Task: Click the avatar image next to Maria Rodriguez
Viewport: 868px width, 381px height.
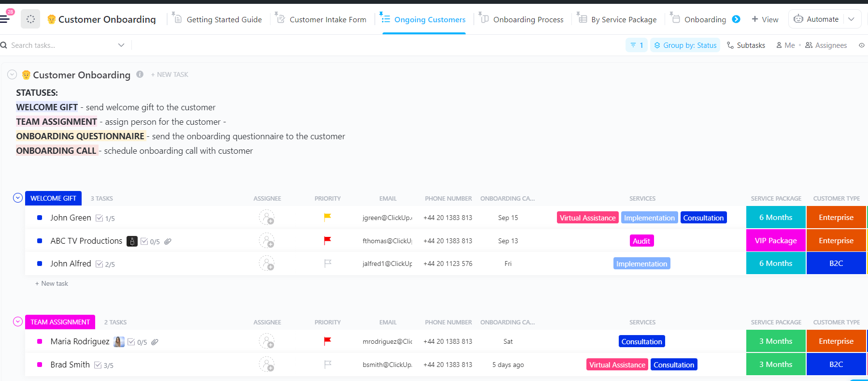Action: (119, 342)
